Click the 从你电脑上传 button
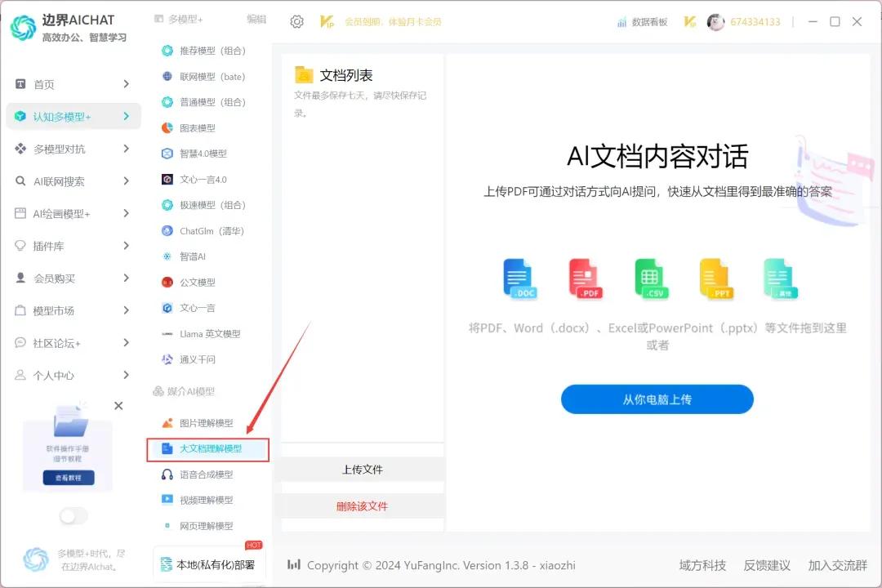The width and height of the screenshot is (882, 588). [657, 399]
